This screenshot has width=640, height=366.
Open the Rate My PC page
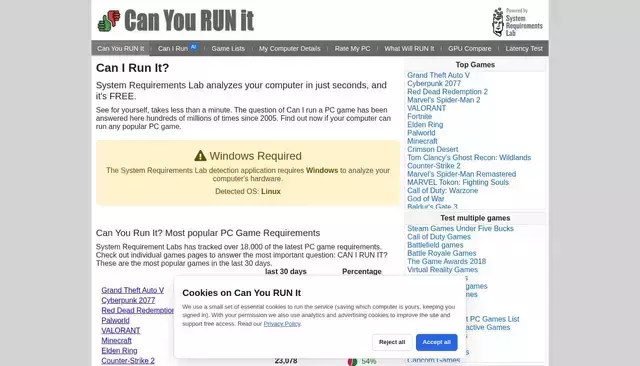click(x=352, y=49)
